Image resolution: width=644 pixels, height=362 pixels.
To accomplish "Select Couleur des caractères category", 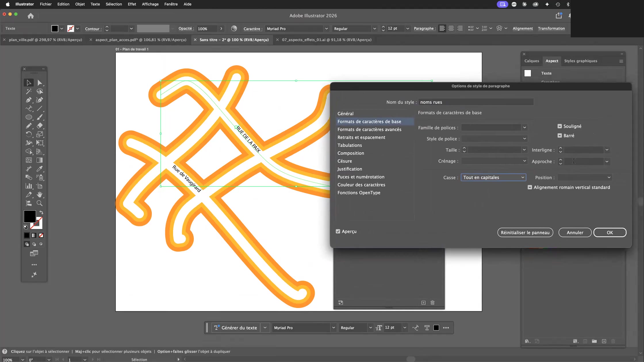I will (361, 185).
